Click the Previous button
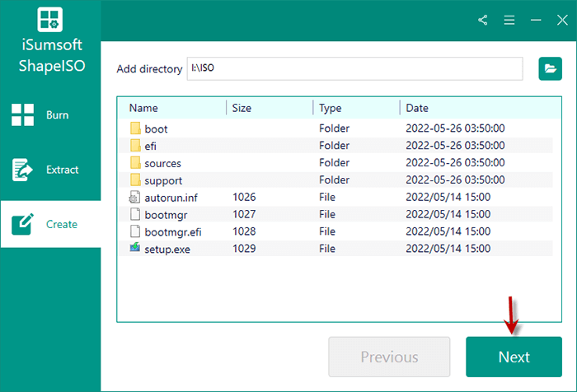 [389, 357]
